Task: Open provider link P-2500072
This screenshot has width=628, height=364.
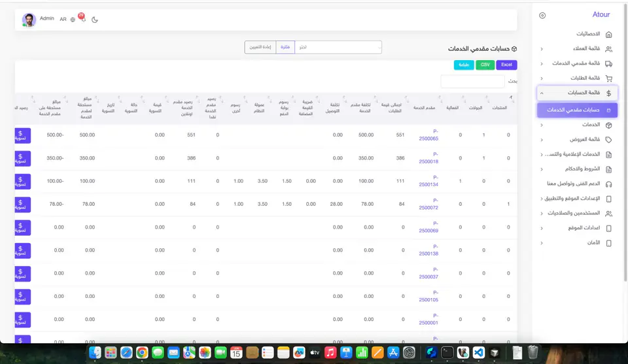Action: tap(428, 205)
